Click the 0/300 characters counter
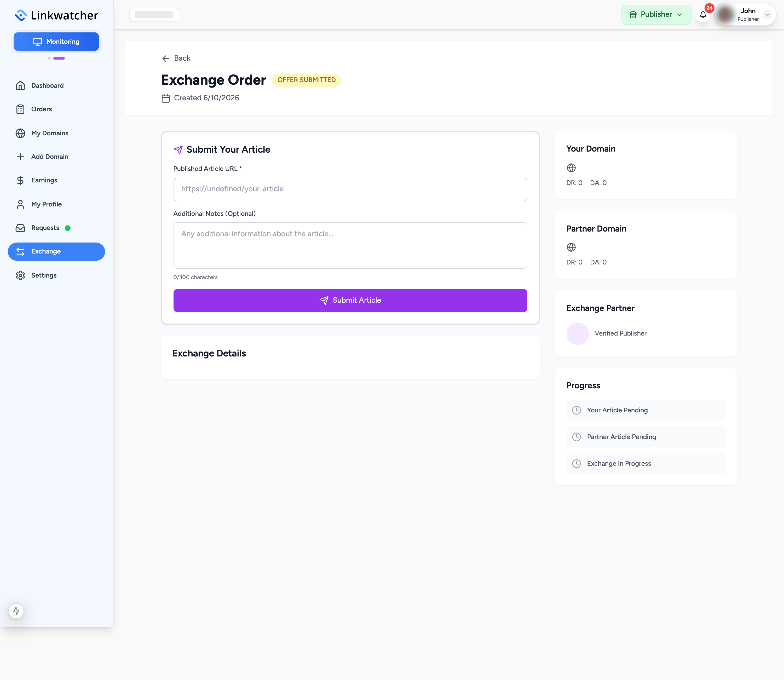This screenshot has width=784, height=680. (195, 277)
